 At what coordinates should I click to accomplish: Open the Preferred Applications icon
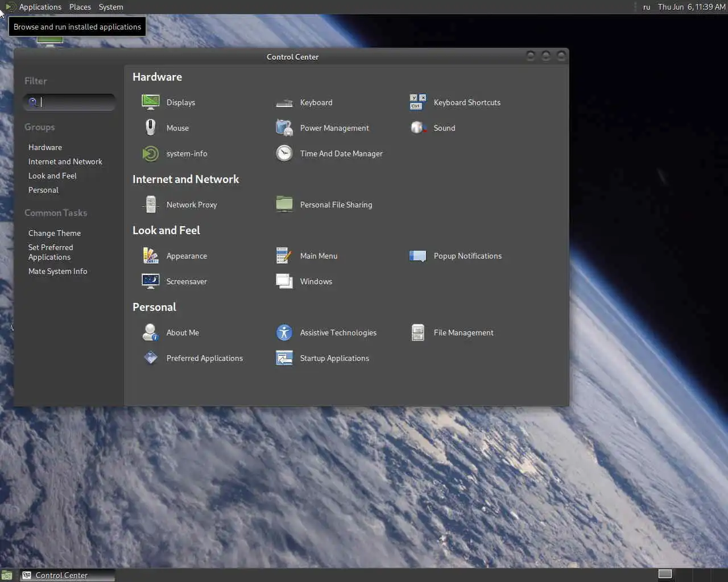pyautogui.click(x=151, y=358)
